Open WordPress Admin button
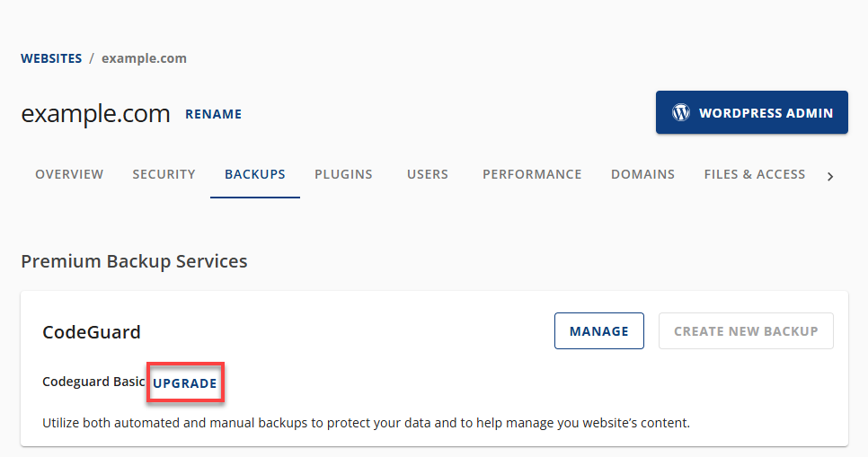The image size is (868, 457). point(752,112)
